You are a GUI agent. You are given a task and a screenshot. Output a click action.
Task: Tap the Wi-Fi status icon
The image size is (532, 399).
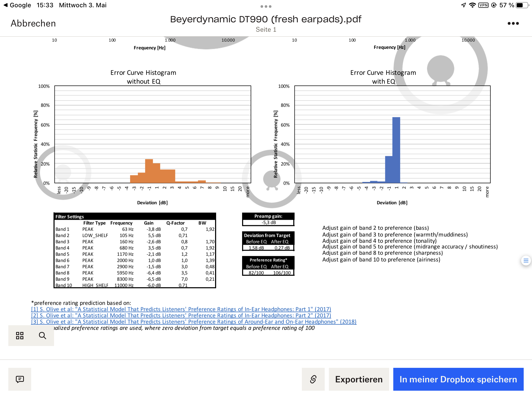(x=473, y=5)
